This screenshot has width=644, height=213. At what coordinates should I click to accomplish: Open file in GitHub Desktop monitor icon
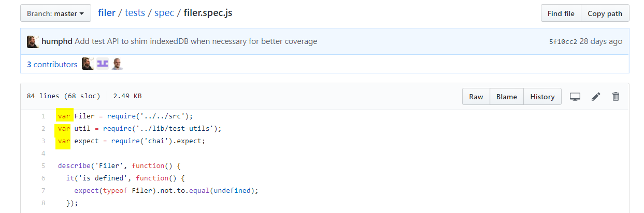click(x=575, y=97)
